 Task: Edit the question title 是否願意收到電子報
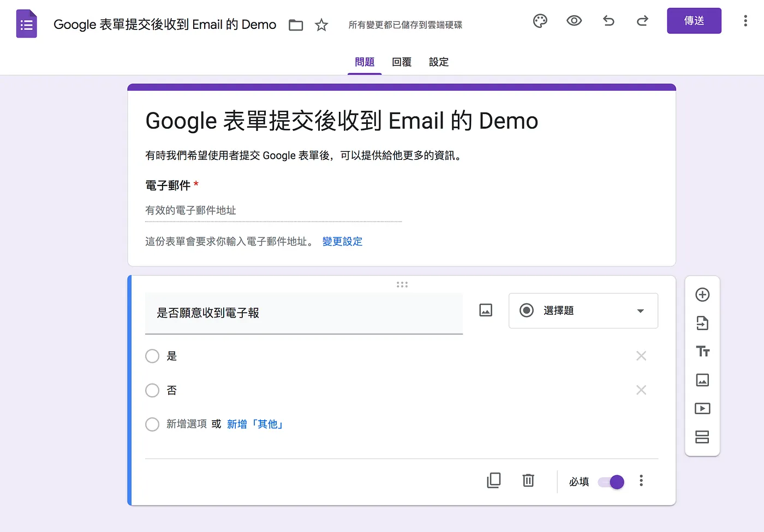point(304,313)
